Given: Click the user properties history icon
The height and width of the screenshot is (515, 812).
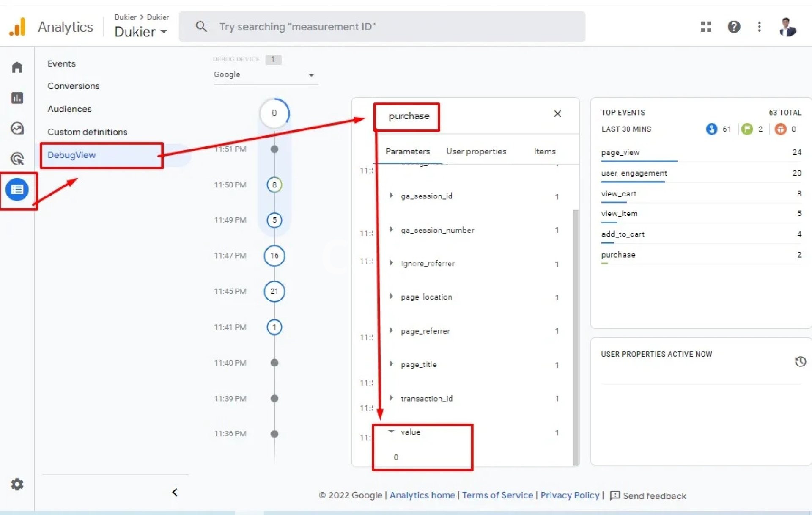Looking at the screenshot, I should 800,361.
